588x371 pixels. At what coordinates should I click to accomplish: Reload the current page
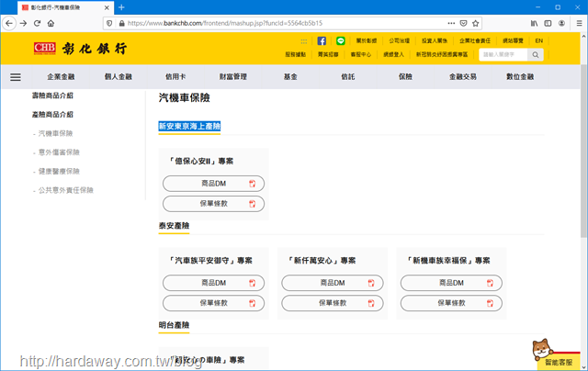coord(37,23)
